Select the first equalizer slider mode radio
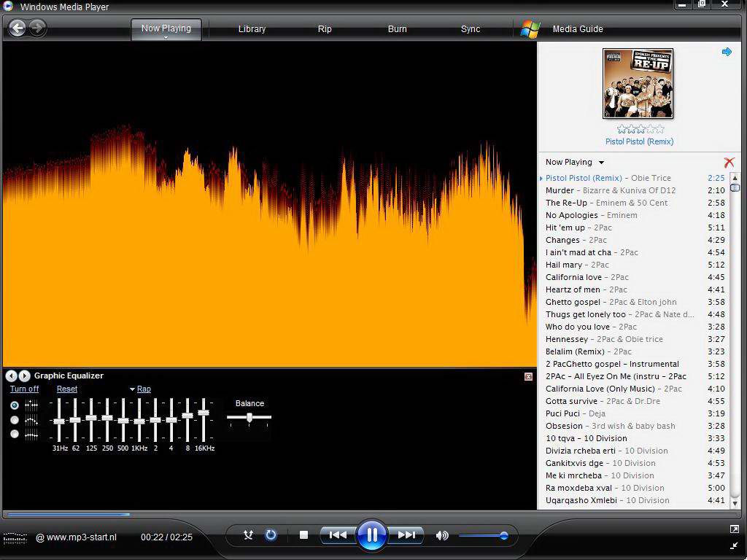The image size is (747, 560). [15, 405]
